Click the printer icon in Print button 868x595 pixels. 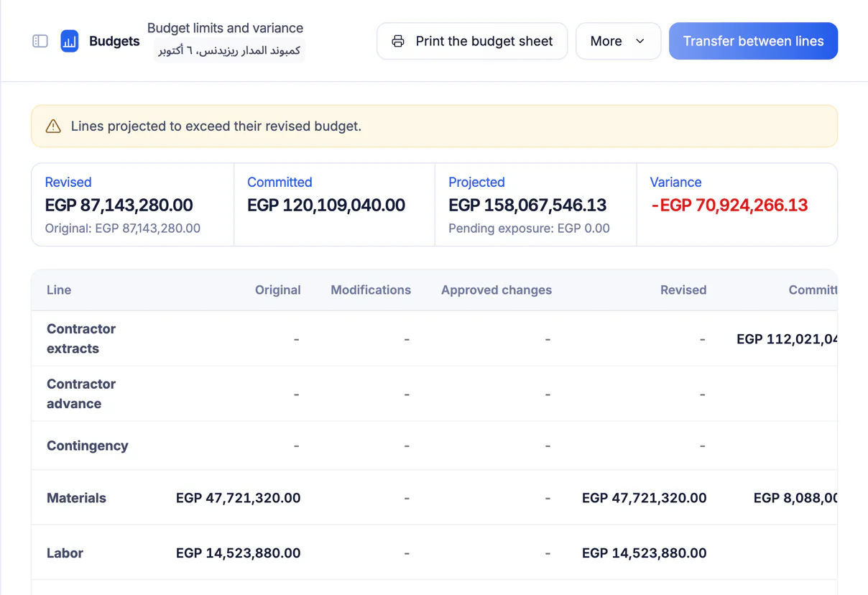(398, 41)
